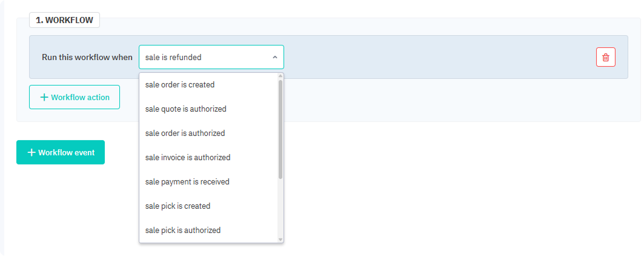Viewport: 644px width, 256px height.
Task: Delete the workflow with the trash icon
Action: pyautogui.click(x=605, y=57)
